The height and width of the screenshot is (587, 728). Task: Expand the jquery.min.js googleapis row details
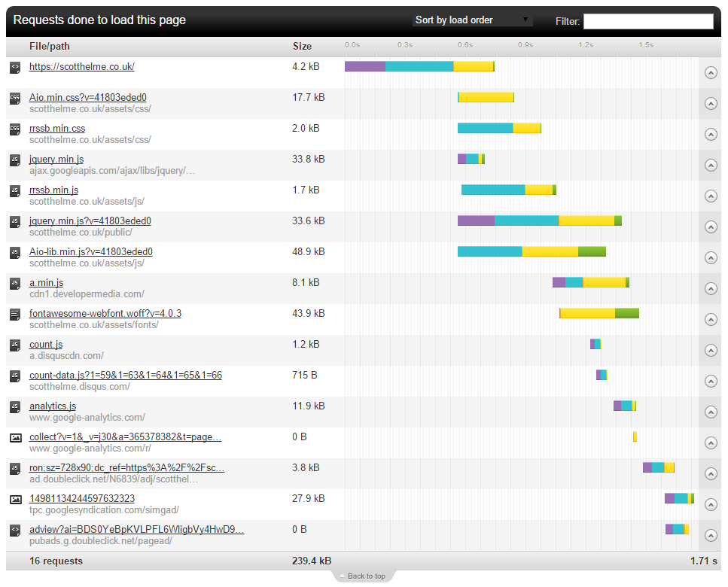[710, 165]
